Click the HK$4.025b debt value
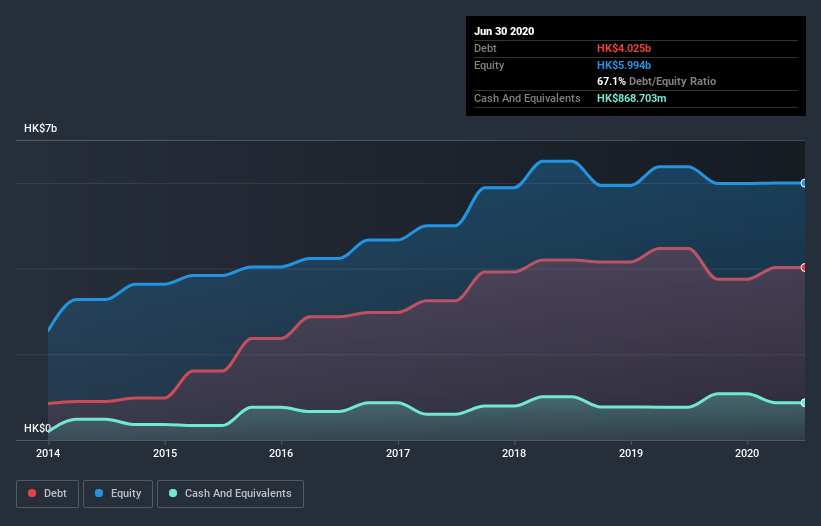This screenshot has width=821, height=526. pos(624,48)
